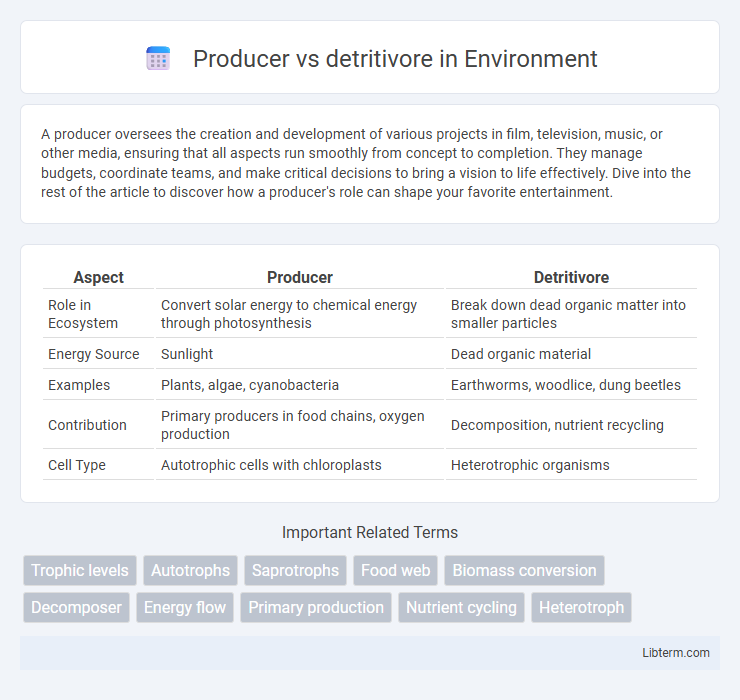Open the Autotrophs tag
This screenshot has height=700, width=740.
(190, 570)
